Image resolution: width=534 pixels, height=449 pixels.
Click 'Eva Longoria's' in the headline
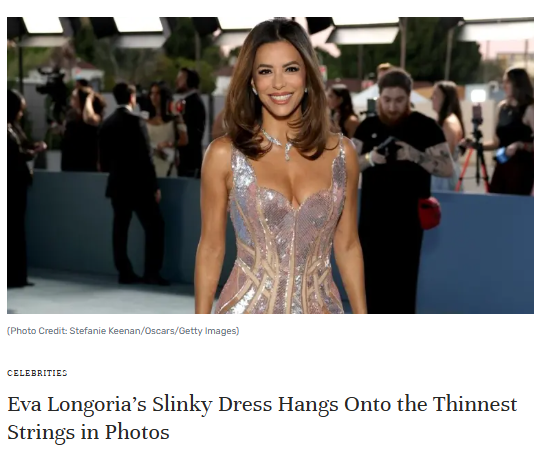click(x=77, y=404)
